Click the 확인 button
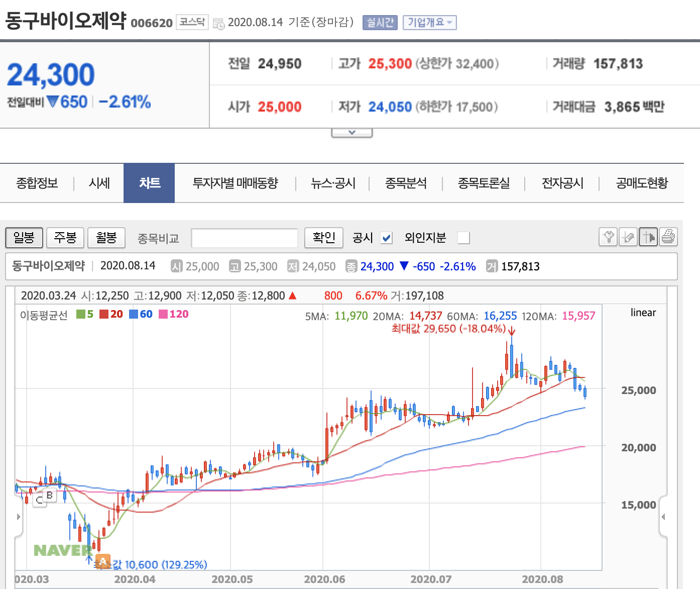 (x=324, y=237)
